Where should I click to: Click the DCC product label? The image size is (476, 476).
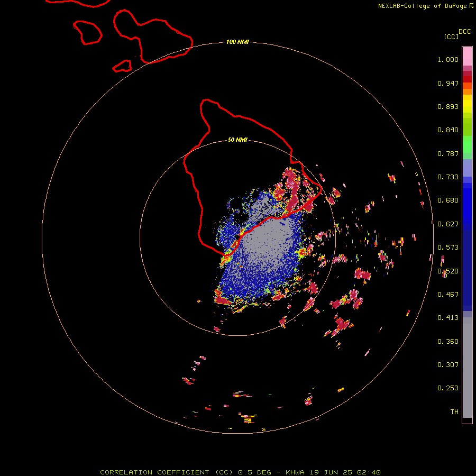464,32
